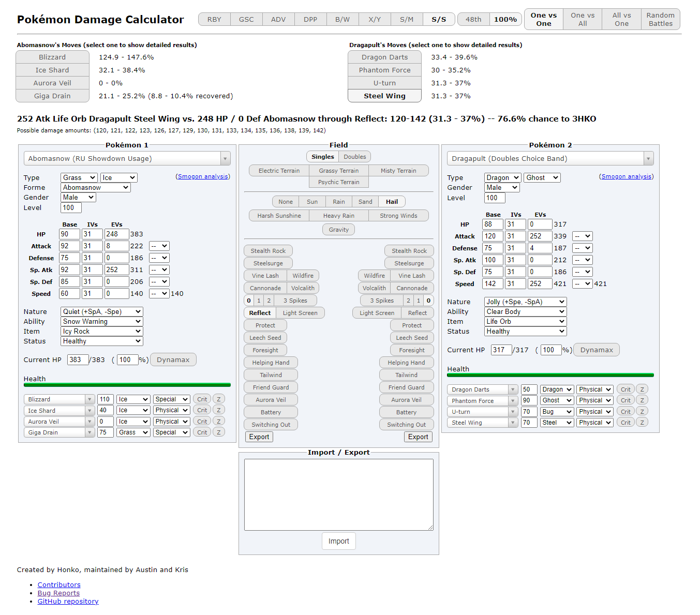
Task: Click Dynamax button for Dragapult
Action: tap(597, 350)
